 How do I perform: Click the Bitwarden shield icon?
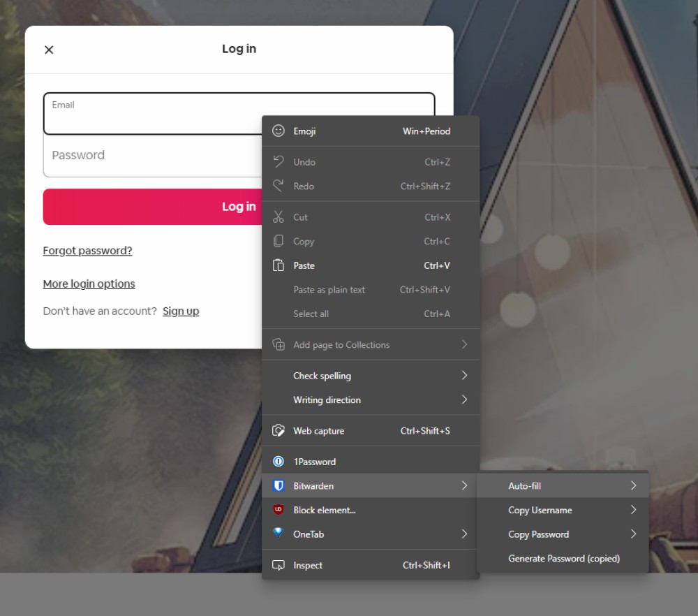click(x=279, y=485)
